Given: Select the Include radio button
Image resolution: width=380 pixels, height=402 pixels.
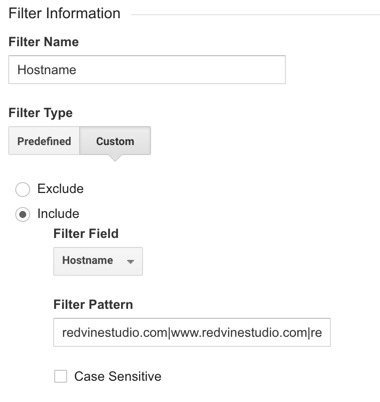Looking at the screenshot, I should tap(22, 214).
